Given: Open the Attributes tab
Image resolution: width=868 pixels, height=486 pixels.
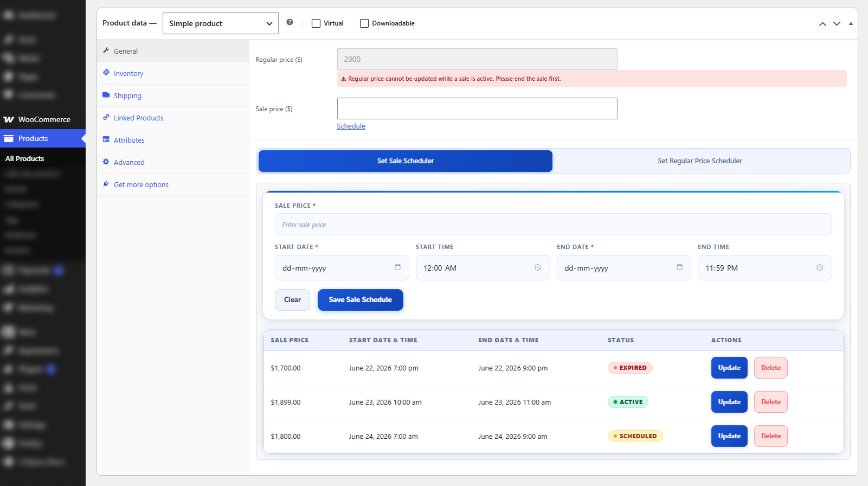Looking at the screenshot, I should [x=173, y=140].
